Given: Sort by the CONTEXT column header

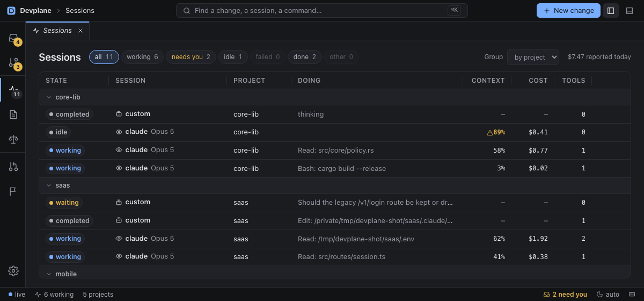Looking at the screenshot, I should [x=488, y=81].
